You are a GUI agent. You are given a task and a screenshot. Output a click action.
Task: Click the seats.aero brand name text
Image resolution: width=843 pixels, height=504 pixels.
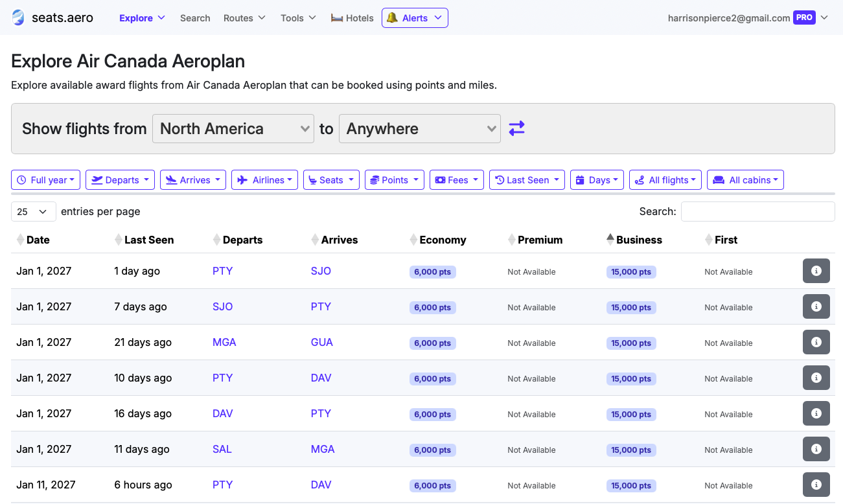click(62, 17)
